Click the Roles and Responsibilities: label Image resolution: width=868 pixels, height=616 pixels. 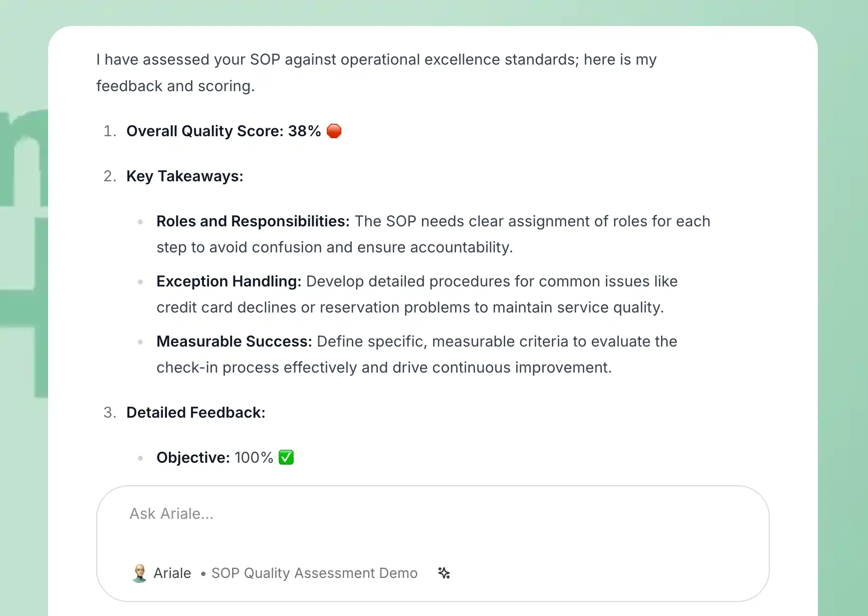coord(253,221)
